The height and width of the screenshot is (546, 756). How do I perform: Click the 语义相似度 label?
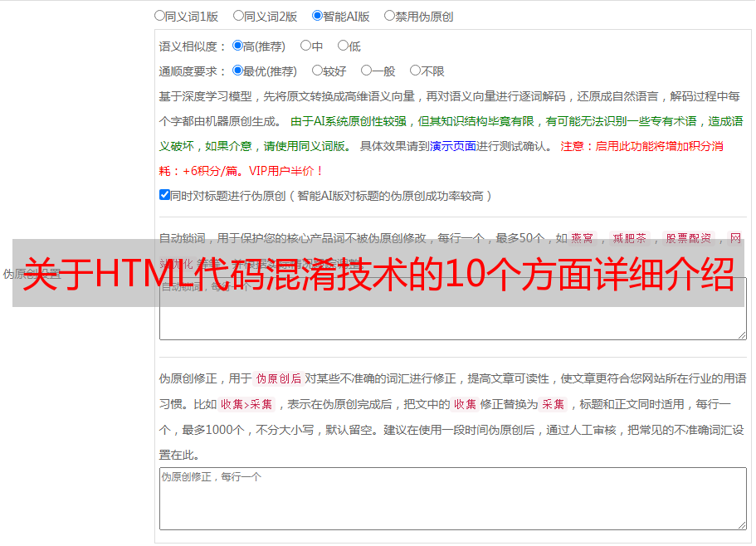(x=192, y=46)
